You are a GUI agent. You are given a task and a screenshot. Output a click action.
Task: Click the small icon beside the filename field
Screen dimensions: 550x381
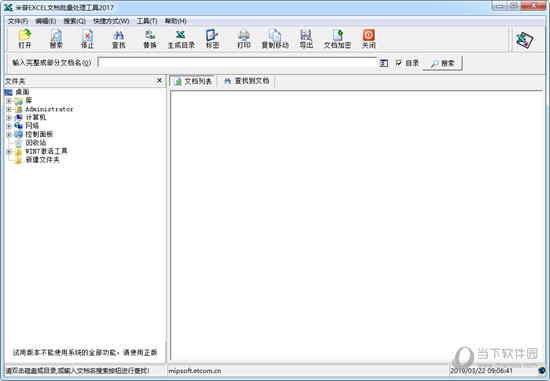(384, 63)
